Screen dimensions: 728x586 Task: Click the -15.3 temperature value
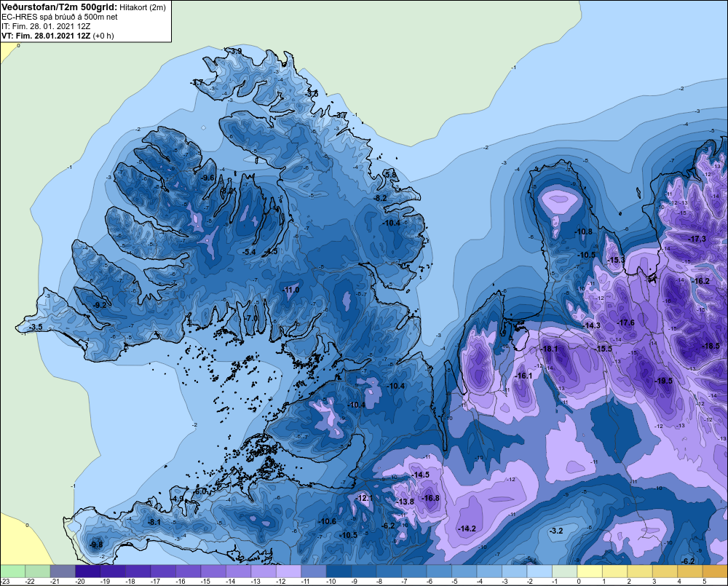617,260
